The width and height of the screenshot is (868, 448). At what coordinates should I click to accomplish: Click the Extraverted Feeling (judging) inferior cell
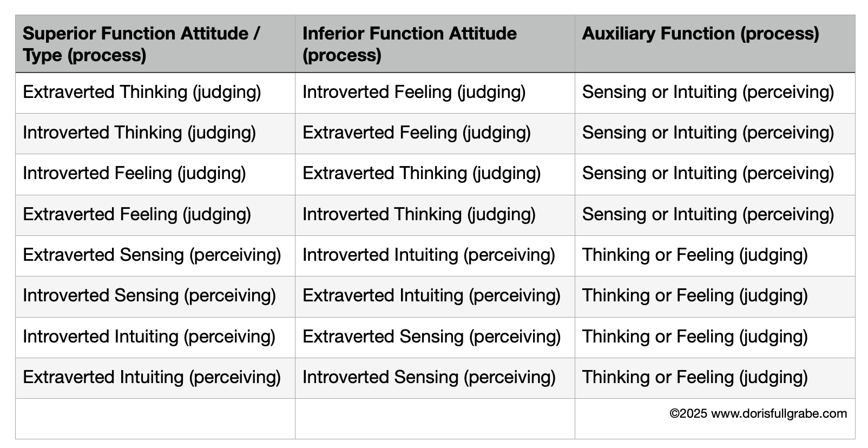coord(435,133)
